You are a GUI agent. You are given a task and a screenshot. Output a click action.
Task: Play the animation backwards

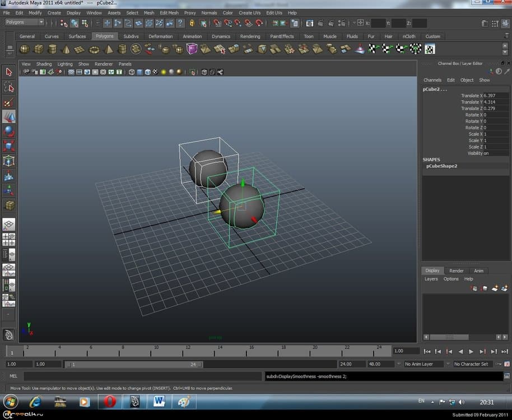460,352
